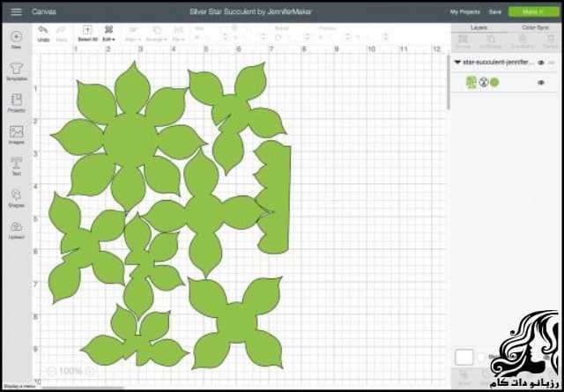Click the white blank canvas swatch
Image resolution: width=564 pixels, height=392 pixels.
464,358
